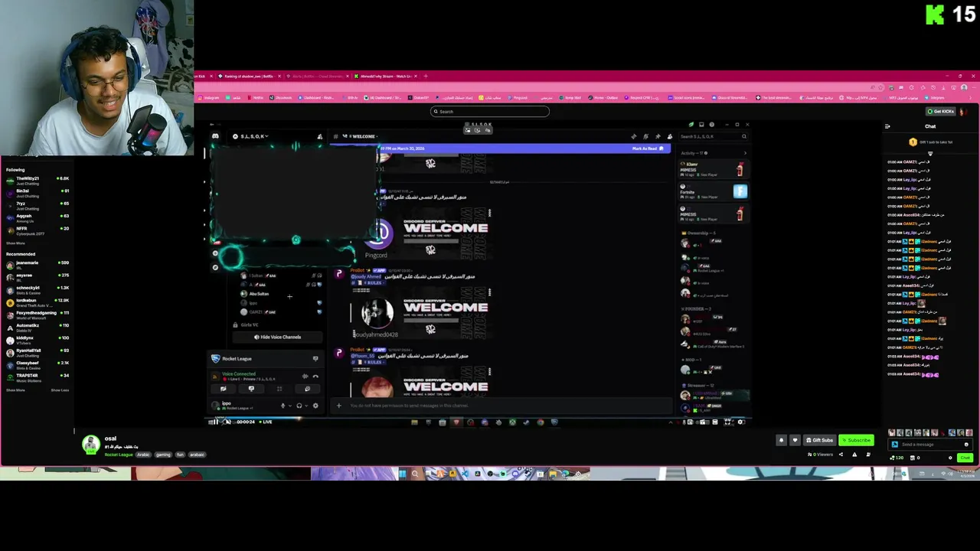Open TRAPST4R recommended channel
This screenshot has width=980, height=551.
[37, 377]
